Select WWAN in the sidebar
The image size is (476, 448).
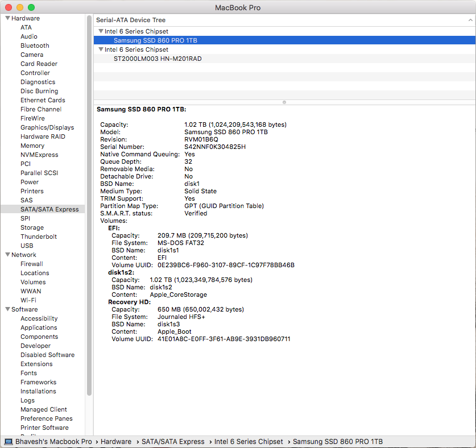tap(31, 292)
